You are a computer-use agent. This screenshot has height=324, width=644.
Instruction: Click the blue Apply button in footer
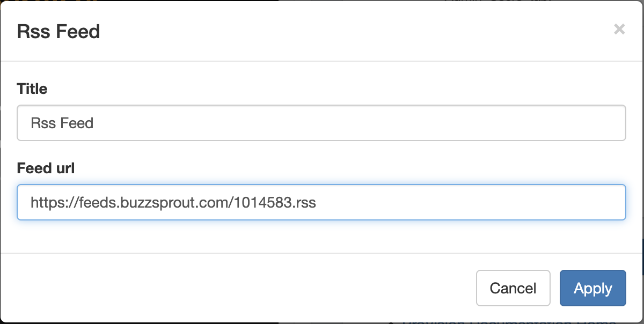592,288
